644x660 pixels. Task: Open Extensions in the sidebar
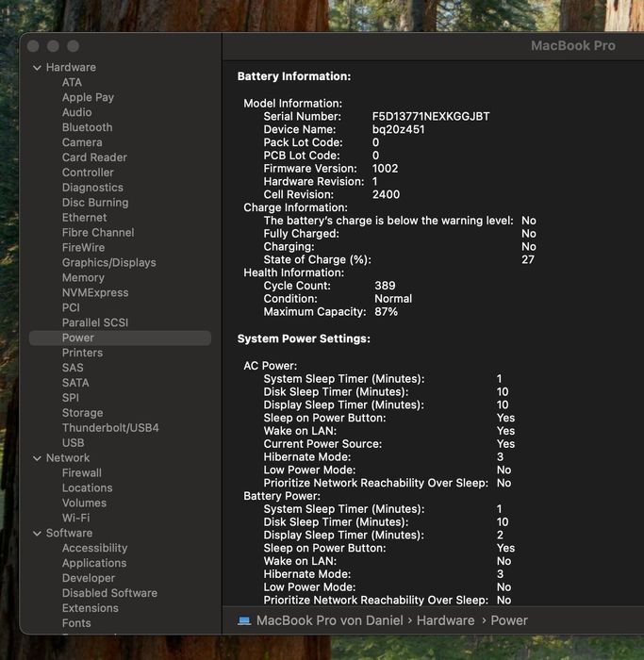[x=91, y=608]
